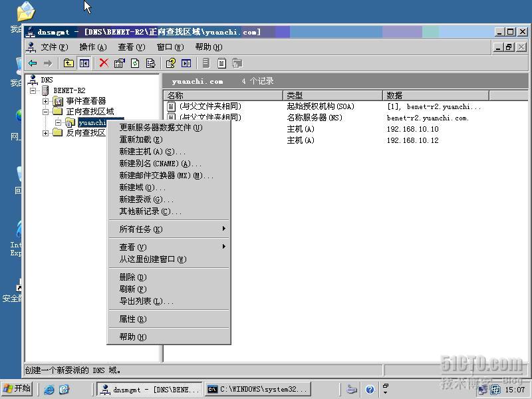Click the Export list toolbar icon
This screenshot has height=399, width=532.
click(150, 63)
